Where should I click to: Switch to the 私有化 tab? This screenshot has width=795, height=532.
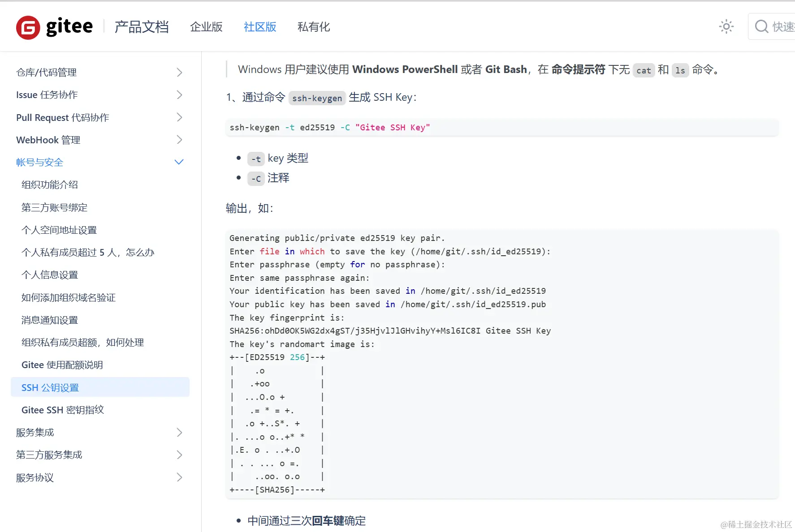click(x=314, y=27)
